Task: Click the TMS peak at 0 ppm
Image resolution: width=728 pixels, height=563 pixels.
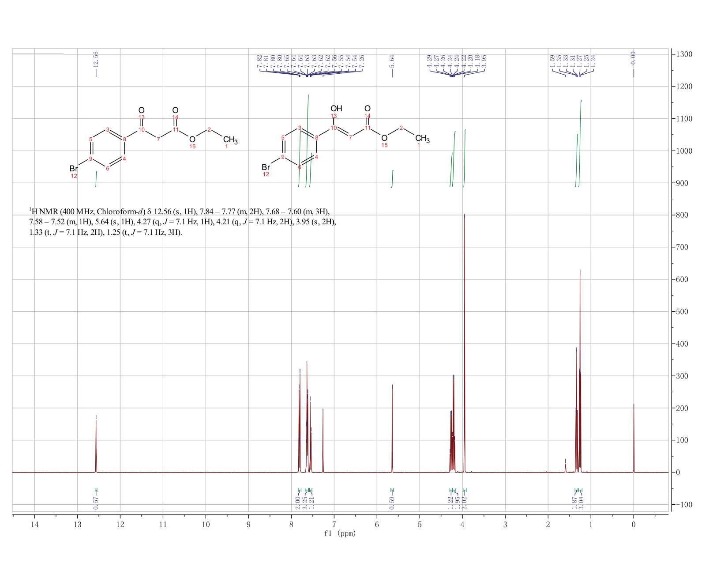Action: 634,439
